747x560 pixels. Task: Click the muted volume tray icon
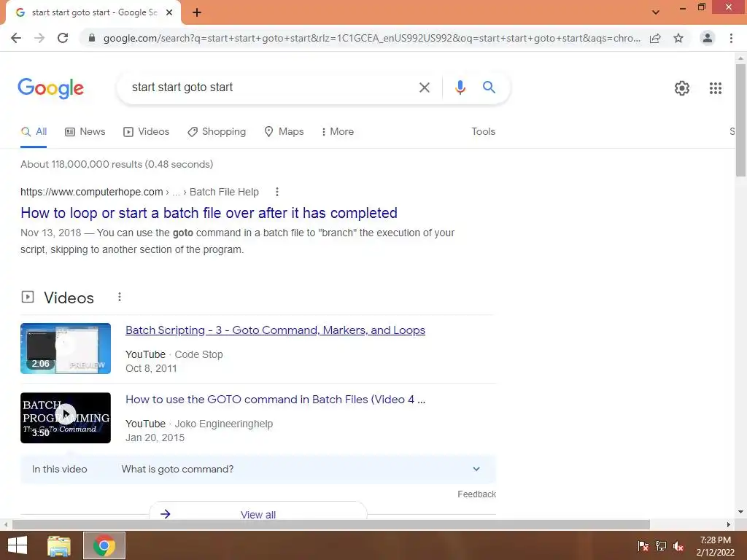[x=678, y=546]
